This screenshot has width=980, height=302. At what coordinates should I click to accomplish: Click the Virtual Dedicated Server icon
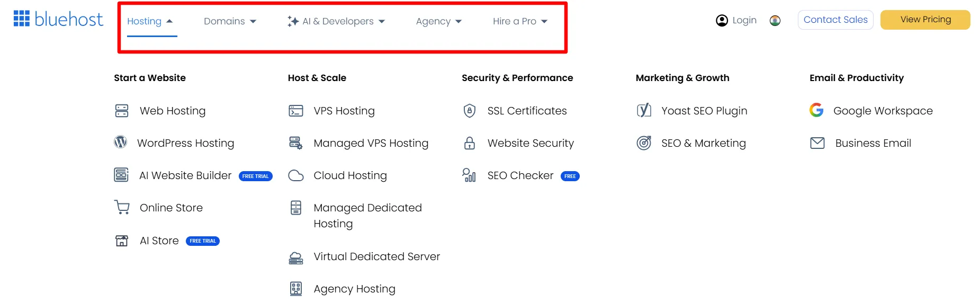[x=296, y=258]
